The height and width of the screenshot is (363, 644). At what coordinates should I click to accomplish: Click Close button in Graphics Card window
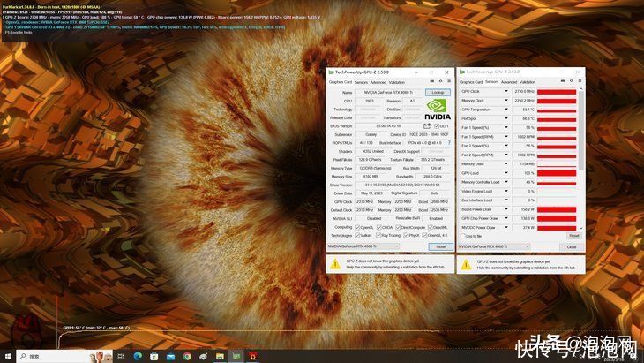[x=441, y=246]
